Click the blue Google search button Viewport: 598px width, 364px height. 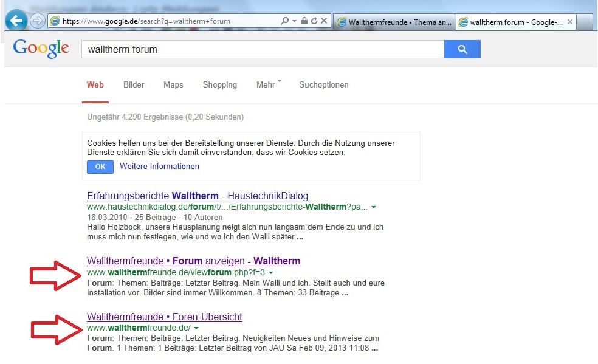[x=462, y=49]
